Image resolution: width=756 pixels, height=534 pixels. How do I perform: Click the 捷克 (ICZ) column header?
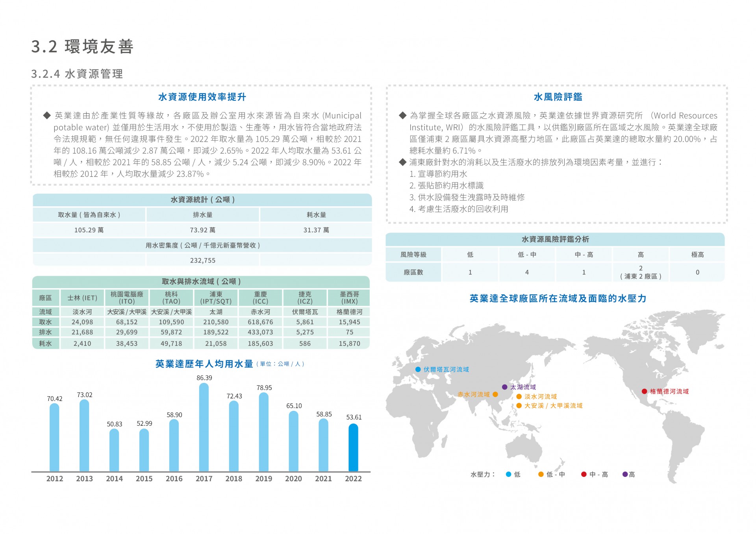pyautogui.click(x=305, y=298)
